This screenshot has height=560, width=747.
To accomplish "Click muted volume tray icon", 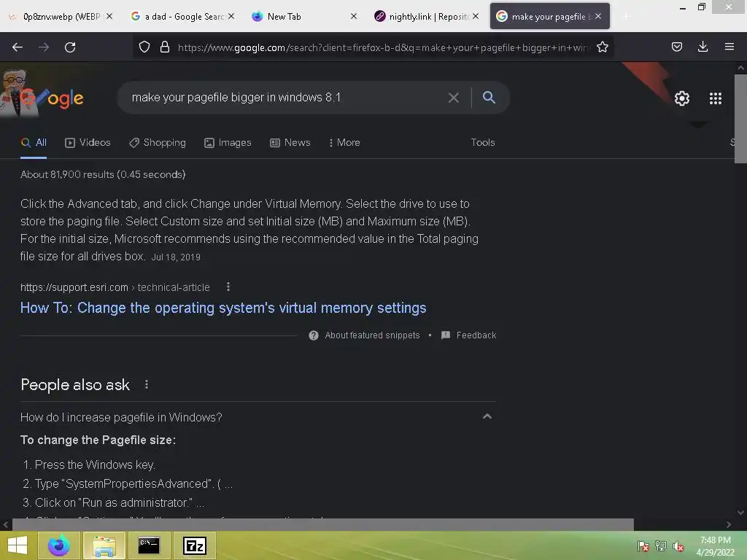I will click(x=678, y=546).
